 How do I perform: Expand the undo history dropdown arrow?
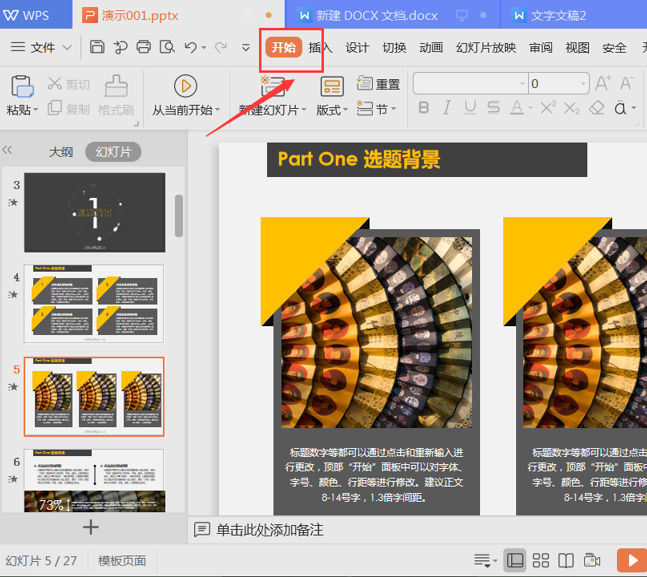click(204, 48)
